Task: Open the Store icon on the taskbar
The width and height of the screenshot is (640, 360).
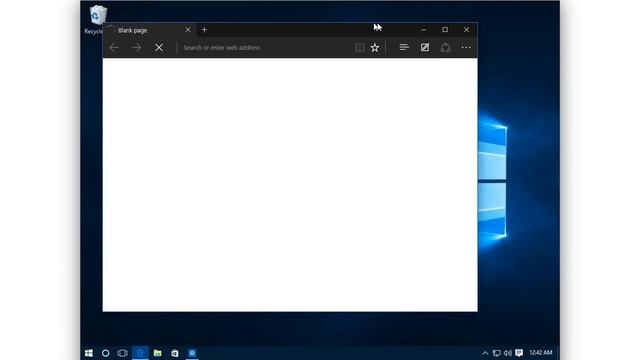Action: point(175,353)
